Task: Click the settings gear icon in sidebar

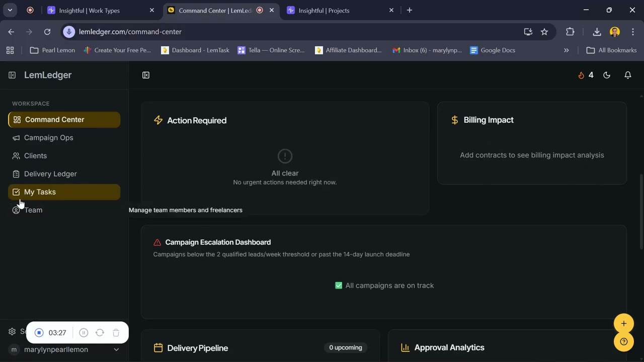Action: (12, 331)
